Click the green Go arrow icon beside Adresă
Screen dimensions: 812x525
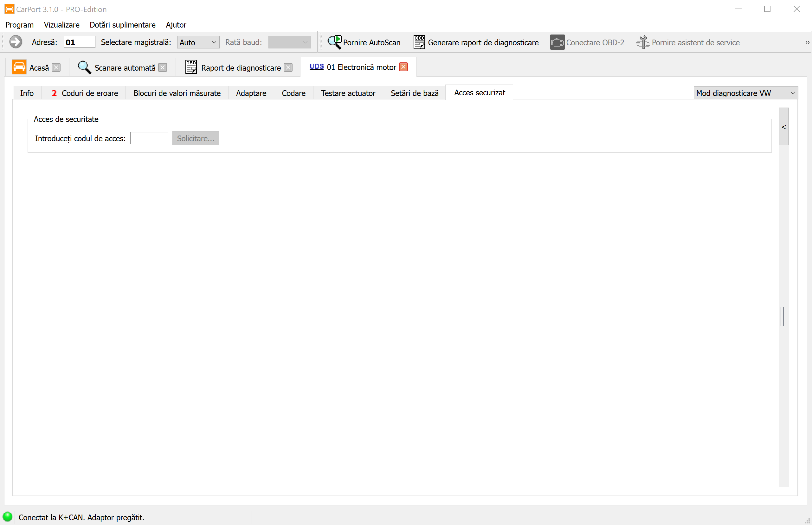point(15,42)
